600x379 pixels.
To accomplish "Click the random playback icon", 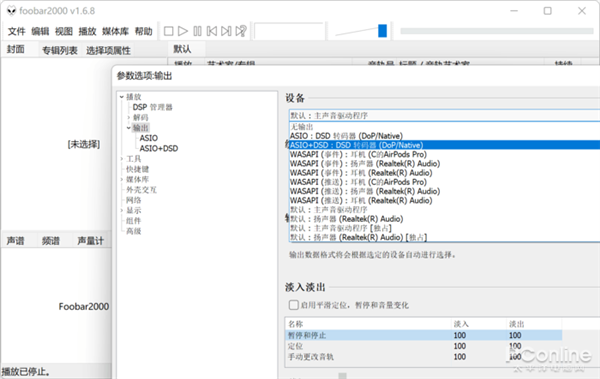I will point(241,31).
